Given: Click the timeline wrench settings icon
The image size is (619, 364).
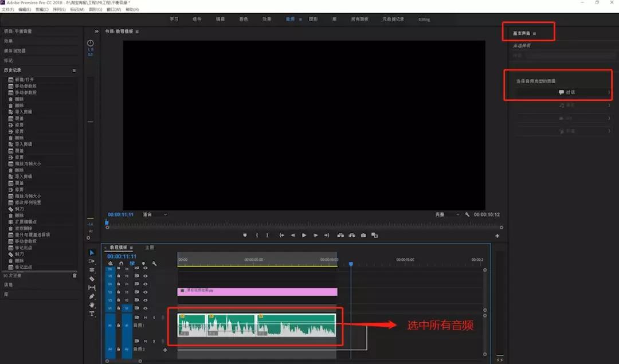Looking at the screenshot, I should [154, 263].
